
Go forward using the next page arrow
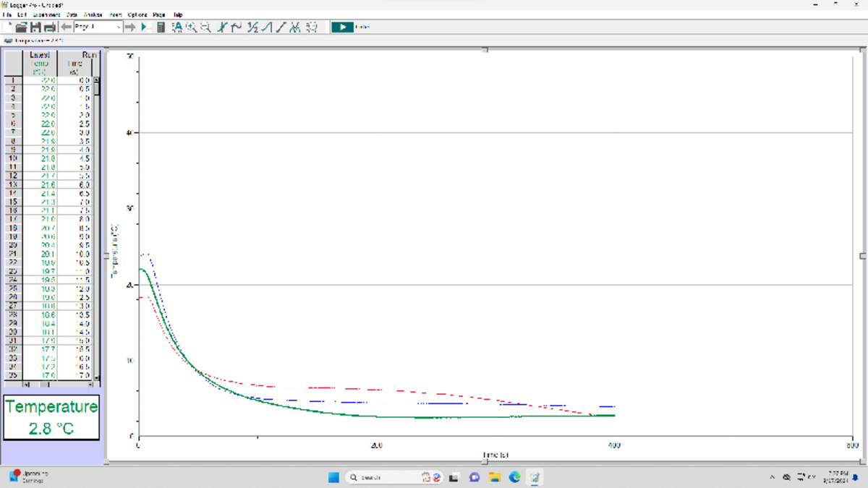pyautogui.click(x=131, y=27)
